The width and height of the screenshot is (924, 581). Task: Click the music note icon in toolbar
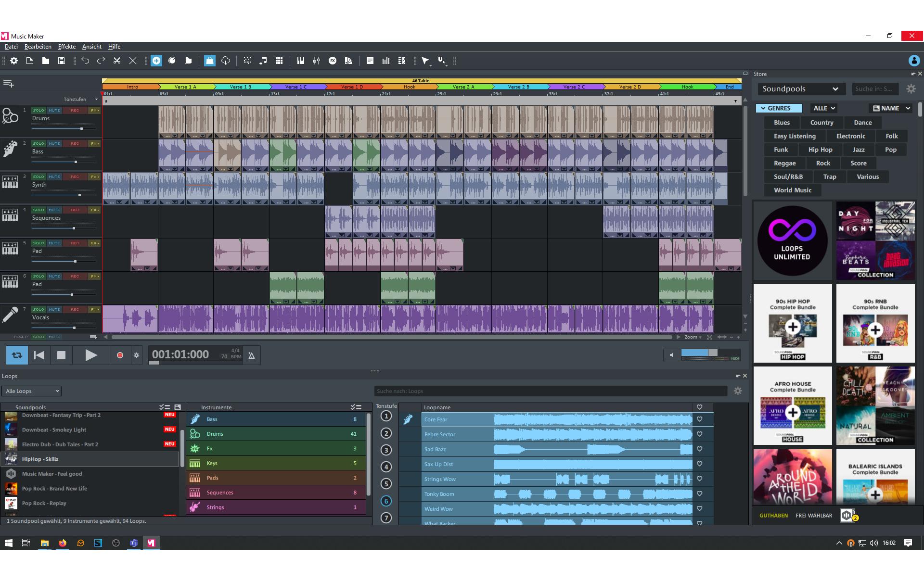click(263, 61)
